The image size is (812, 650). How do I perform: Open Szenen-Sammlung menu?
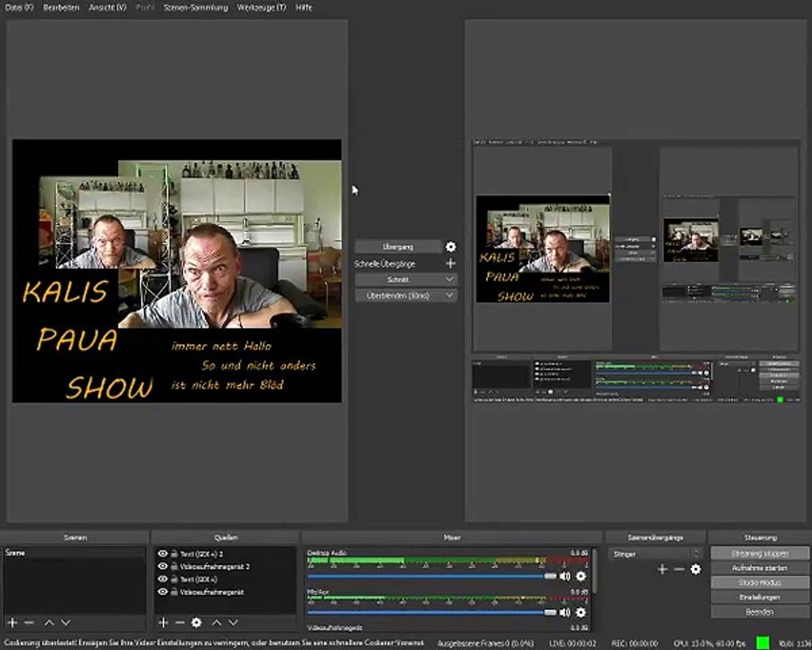click(196, 7)
